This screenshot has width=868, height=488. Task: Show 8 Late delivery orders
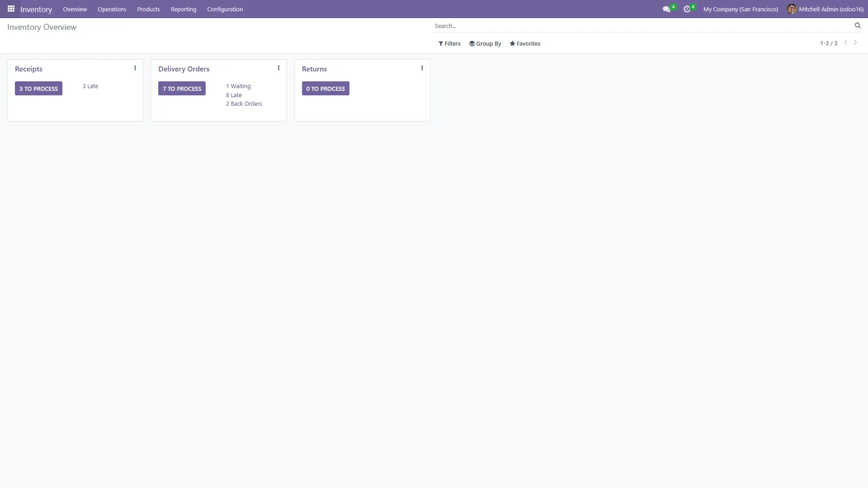click(x=234, y=95)
